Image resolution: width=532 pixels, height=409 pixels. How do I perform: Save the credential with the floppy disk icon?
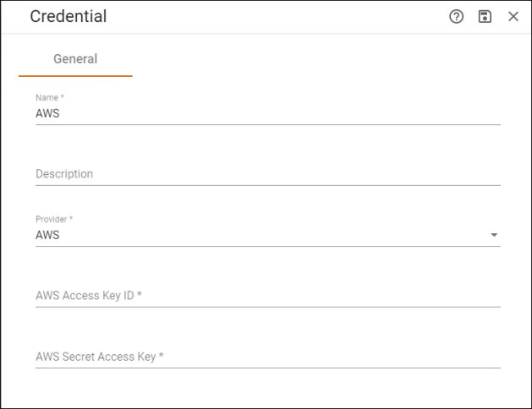485,16
